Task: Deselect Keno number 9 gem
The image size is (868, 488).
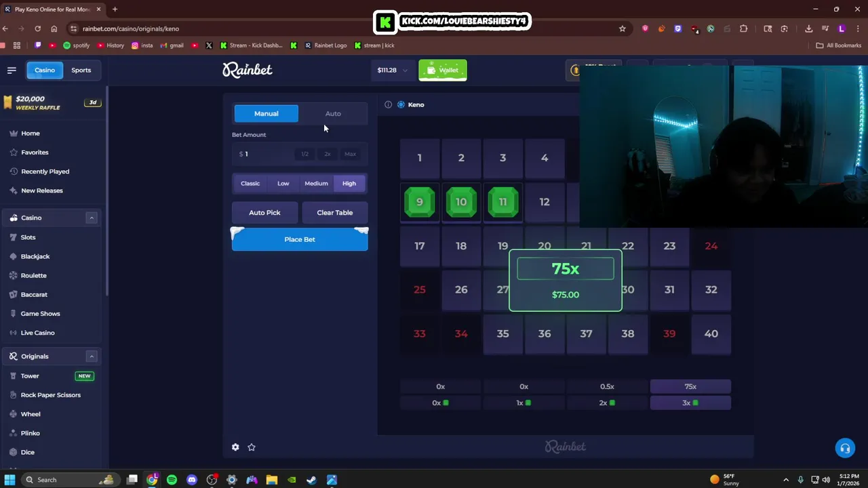Action: point(420,202)
